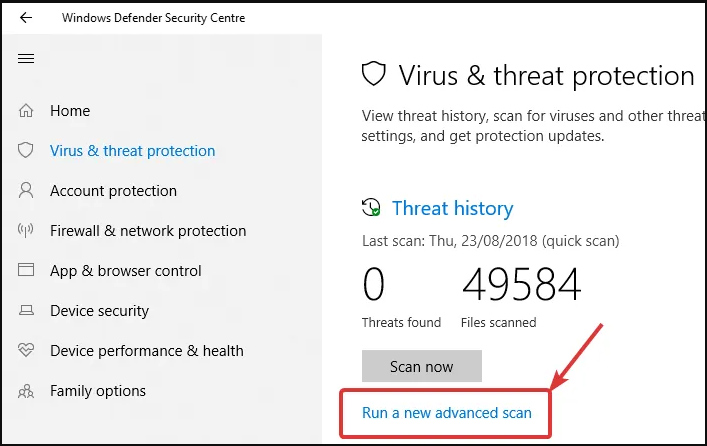Click the large shield icon in page heading
The image size is (707, 446).
373,74
